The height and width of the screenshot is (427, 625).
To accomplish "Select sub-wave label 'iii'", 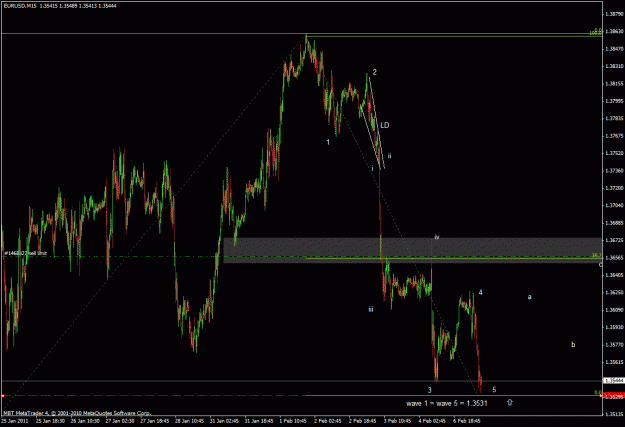I will (x=371, y=309).
